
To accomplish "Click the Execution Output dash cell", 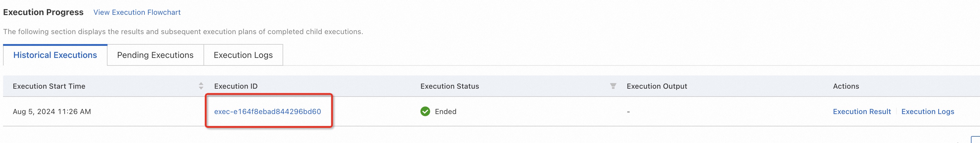I will tap(628, 112).
